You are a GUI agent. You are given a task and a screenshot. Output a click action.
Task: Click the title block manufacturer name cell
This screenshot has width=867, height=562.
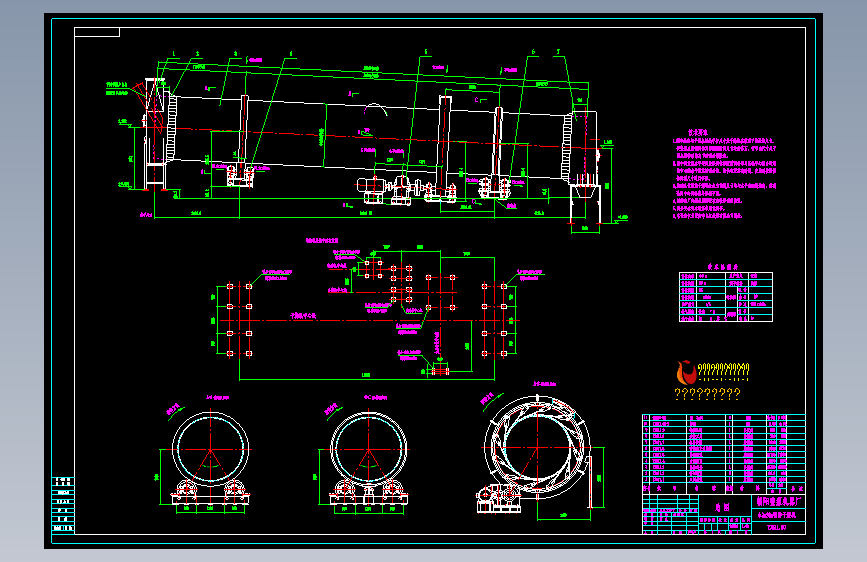coord(778,501)
